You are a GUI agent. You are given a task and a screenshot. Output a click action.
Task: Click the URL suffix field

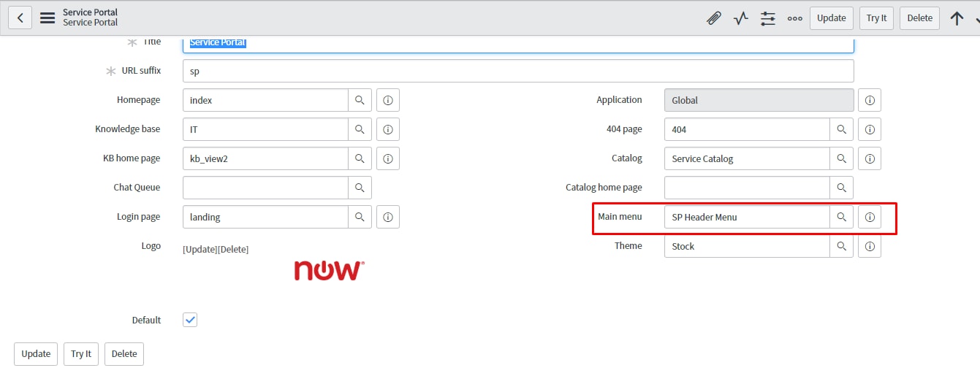[x=518, y=71]
